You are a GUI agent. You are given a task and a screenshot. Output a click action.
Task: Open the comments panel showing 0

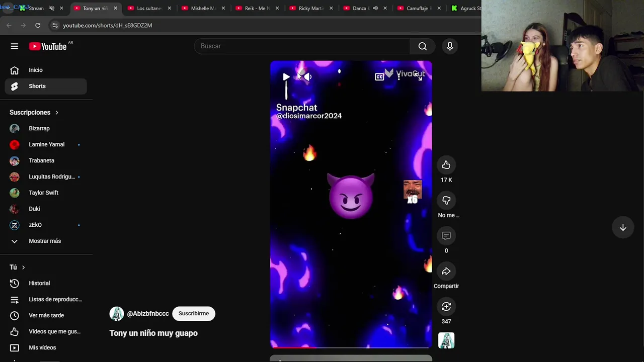click(x=446, y=236)
